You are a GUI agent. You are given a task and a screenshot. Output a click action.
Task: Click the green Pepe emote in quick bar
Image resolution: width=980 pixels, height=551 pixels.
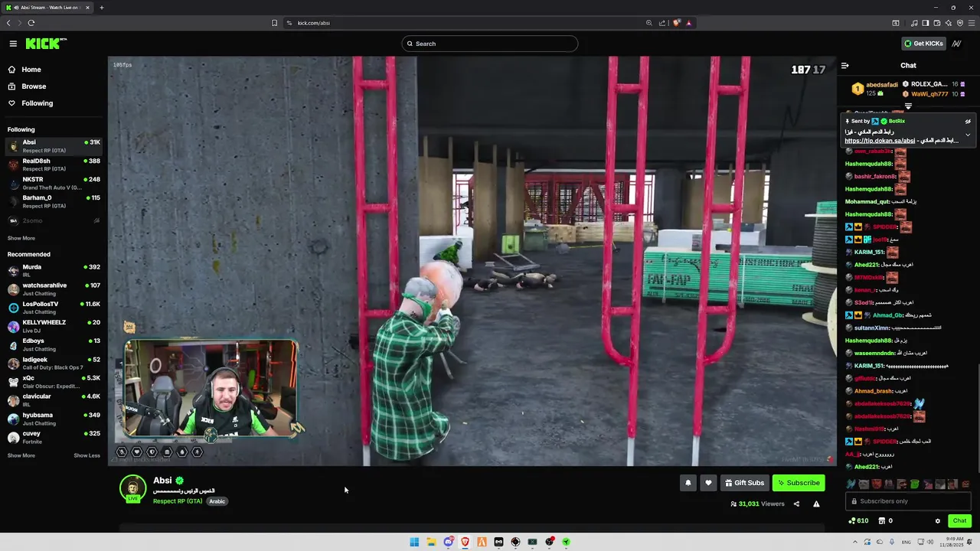(x=914, y=484)
